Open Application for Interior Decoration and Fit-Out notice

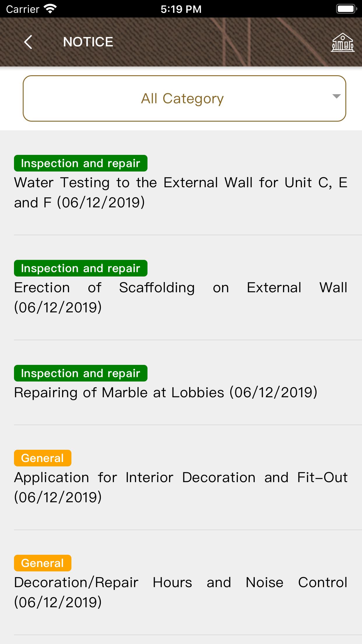click(181, 487)
